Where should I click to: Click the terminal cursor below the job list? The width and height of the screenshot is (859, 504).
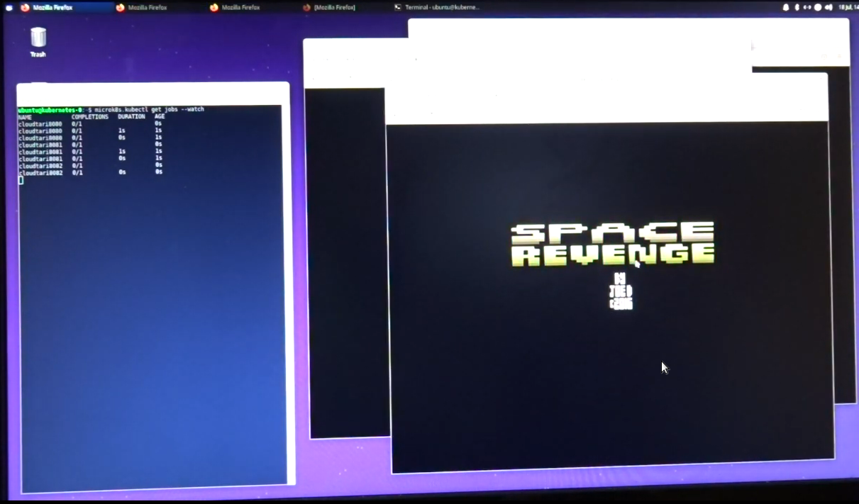coord(21,180)
